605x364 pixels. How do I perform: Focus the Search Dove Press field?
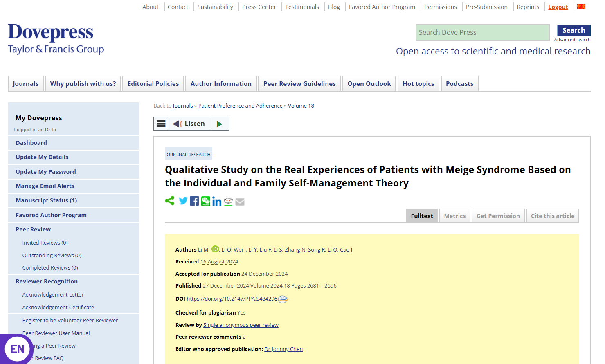pos(482,33)
